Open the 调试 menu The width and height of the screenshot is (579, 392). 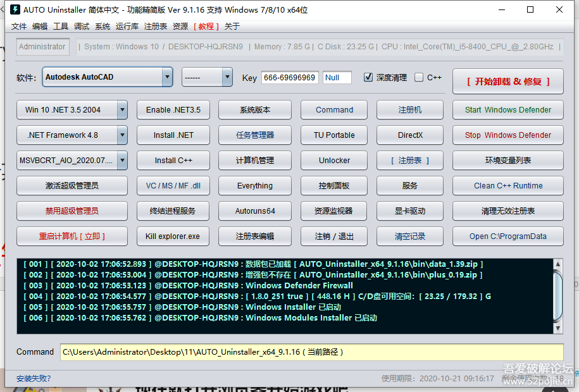pyautogui.click(x=82, y=26)
